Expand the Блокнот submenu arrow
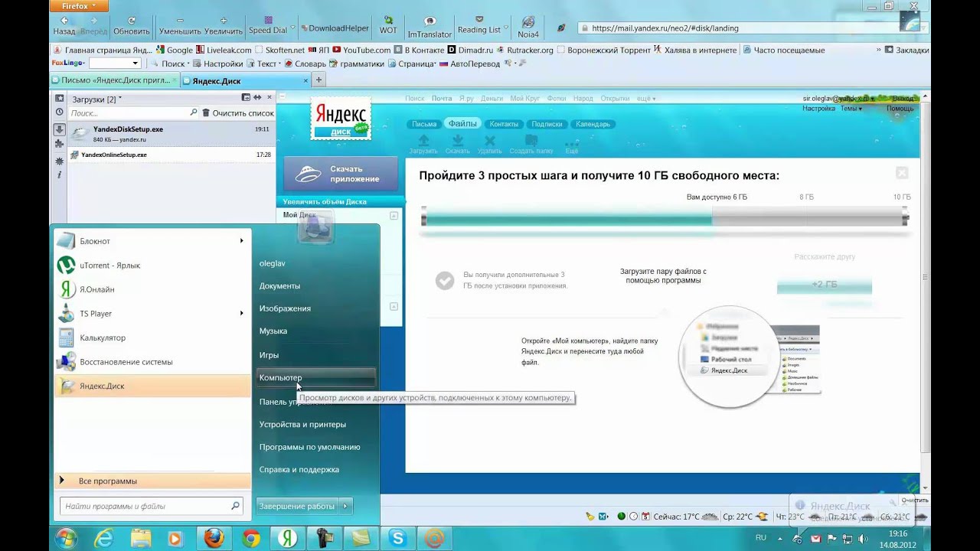 click(x=242, y=241)
